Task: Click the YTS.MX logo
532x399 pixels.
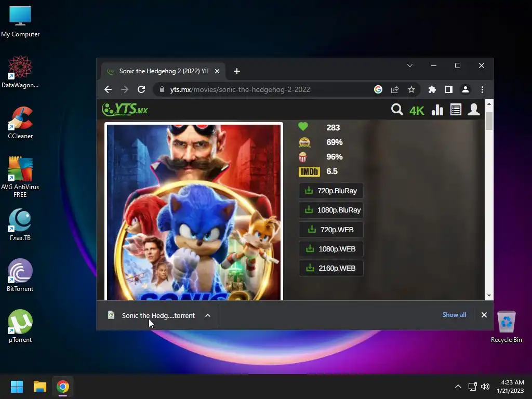Action: 125,109
